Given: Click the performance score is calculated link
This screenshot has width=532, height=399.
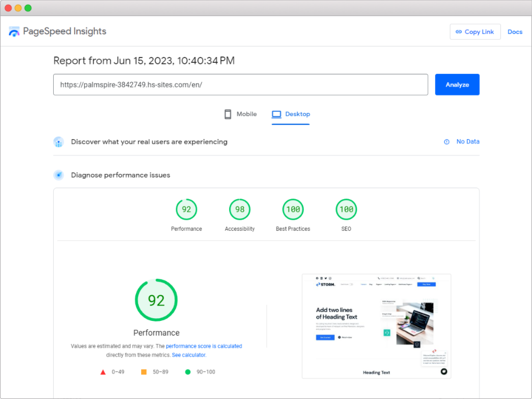Looking at the screenshot, I should point(204,346).
